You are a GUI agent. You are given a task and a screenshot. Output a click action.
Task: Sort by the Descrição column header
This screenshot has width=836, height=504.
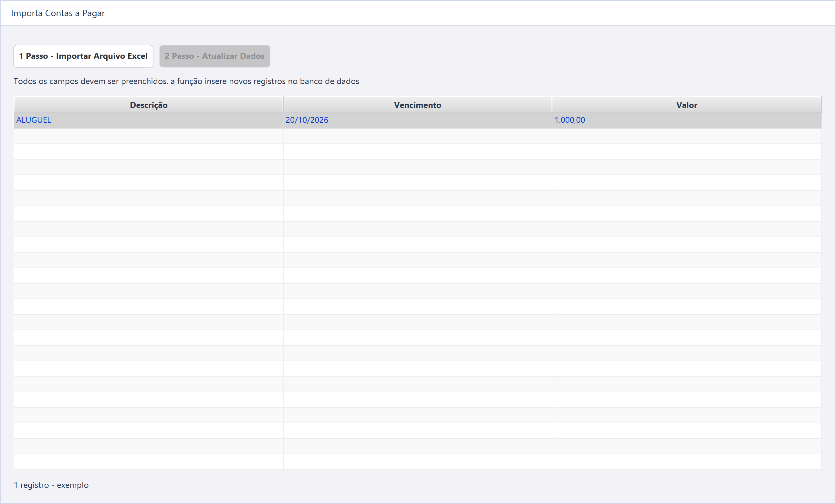coord(149,105)
